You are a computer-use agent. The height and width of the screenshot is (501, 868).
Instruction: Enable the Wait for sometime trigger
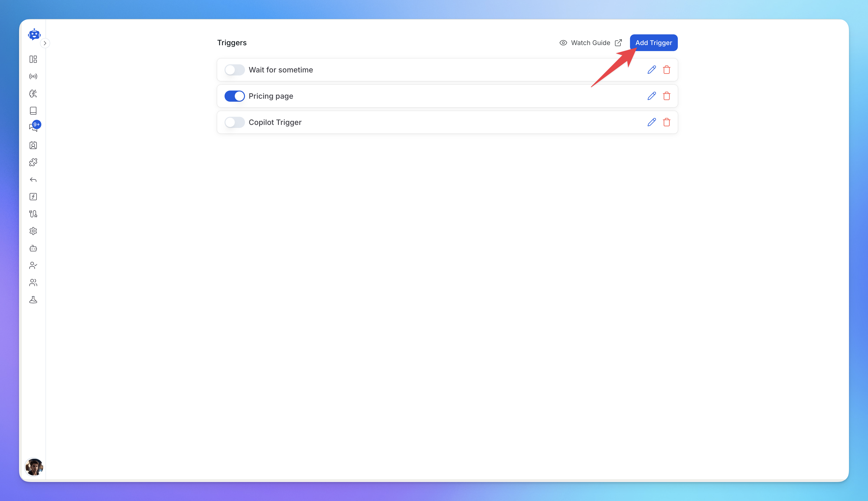234,70
